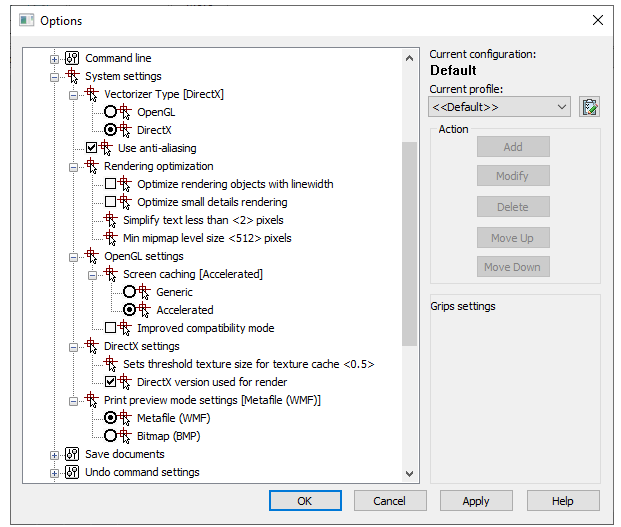Click the System settings cursor icon
Viewport: 621px width, 527px height.
(72, 76)
